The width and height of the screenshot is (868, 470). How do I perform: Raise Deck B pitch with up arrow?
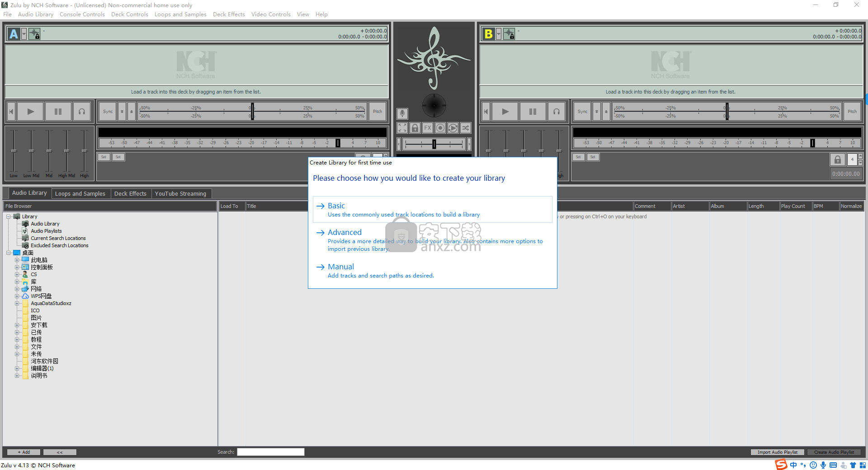point(606,112)
